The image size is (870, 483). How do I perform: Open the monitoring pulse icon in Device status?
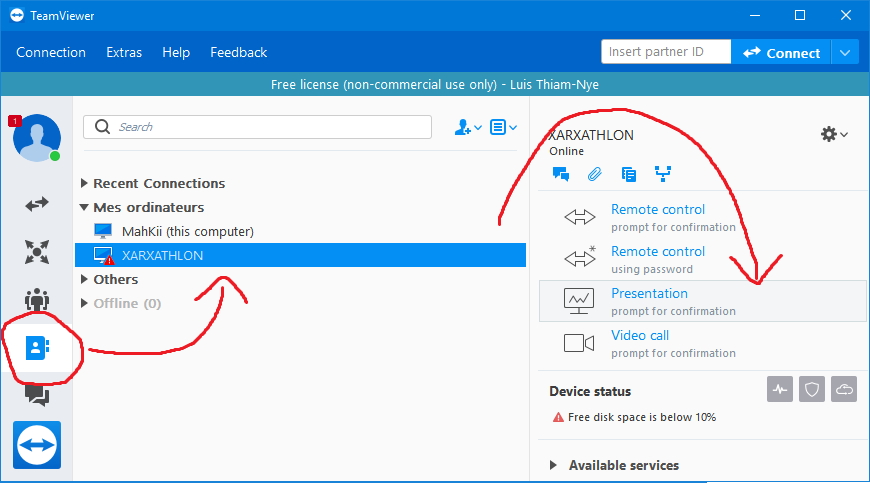780,389
